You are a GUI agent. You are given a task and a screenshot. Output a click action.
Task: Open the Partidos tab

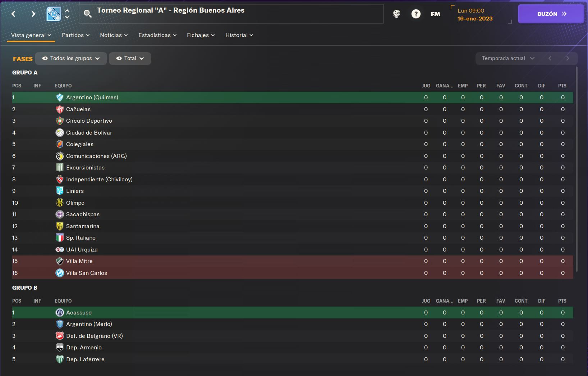(75, 35)
